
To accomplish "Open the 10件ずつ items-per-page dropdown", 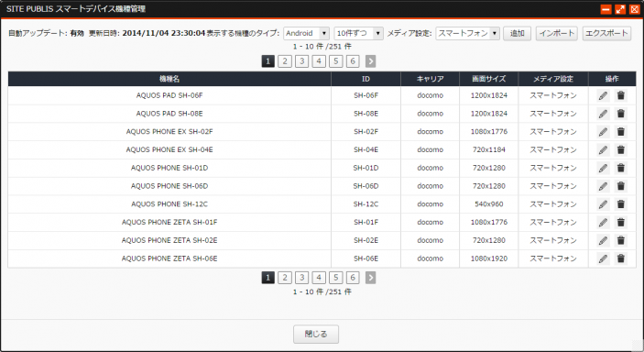I will pyautogui.click(x=358, y=33).
